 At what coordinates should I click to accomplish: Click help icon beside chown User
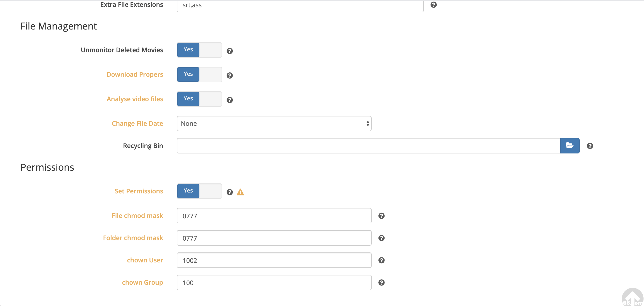(381, 260)
